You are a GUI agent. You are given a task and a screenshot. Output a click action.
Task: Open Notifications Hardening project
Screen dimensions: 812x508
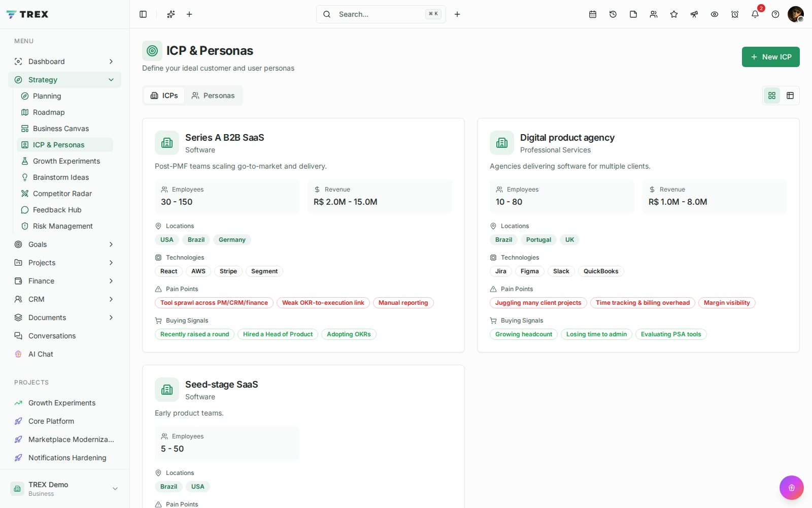(64, 458)
